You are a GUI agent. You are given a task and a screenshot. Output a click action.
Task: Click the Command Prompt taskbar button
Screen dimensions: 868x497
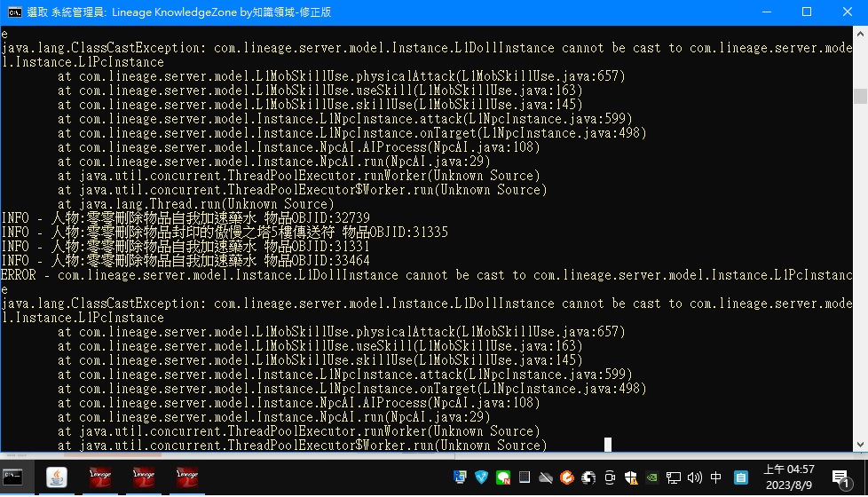coord(12,477)
